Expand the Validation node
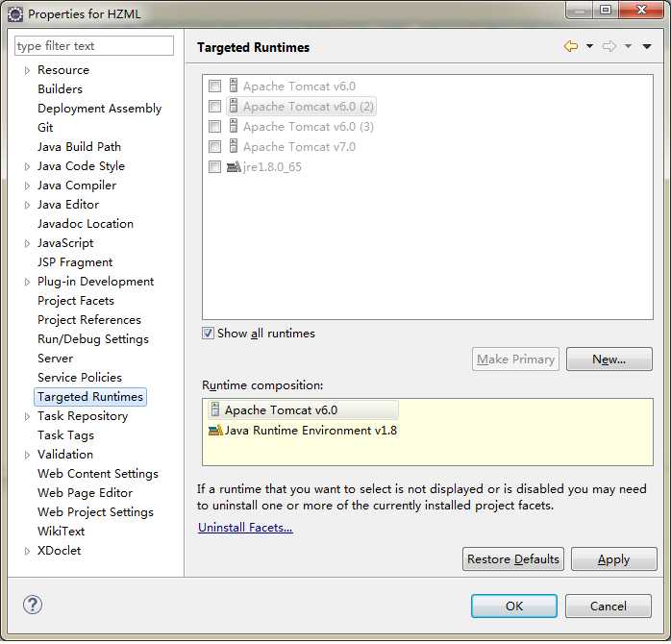671x644 pixels. point(27,455)
